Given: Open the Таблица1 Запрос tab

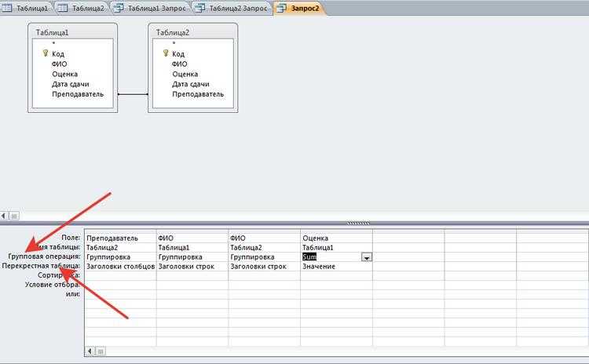Looking at the screenshot, I should (154, 8).
